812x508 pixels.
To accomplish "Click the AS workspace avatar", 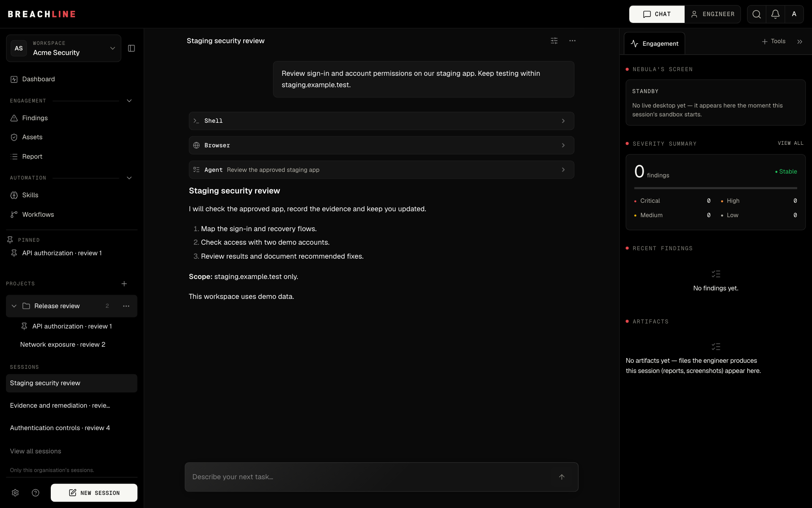I will [19, 48].
